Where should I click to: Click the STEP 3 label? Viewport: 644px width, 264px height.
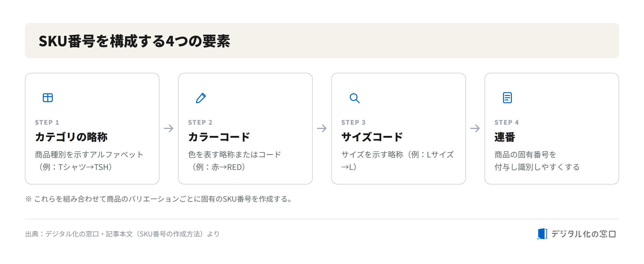(x=353, y=122)
